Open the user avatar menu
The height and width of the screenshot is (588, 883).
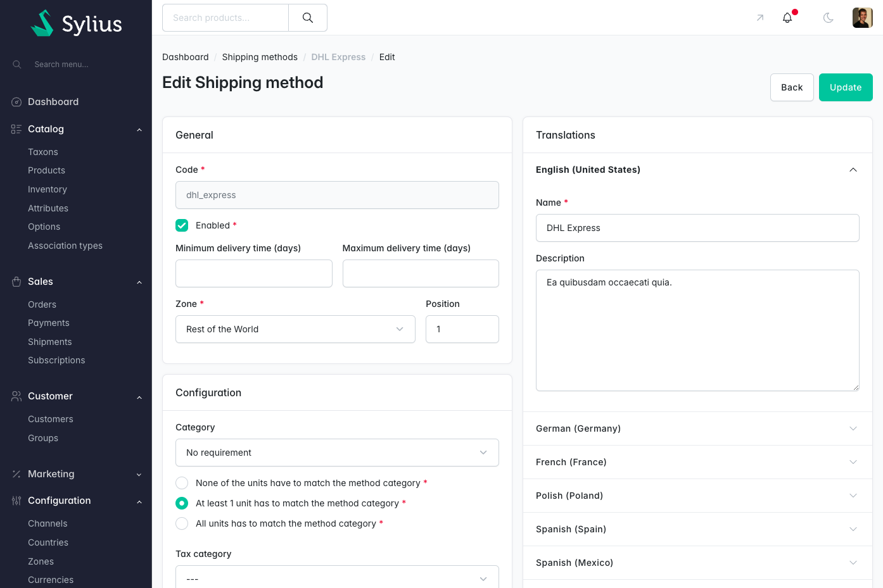coord(863,18)
